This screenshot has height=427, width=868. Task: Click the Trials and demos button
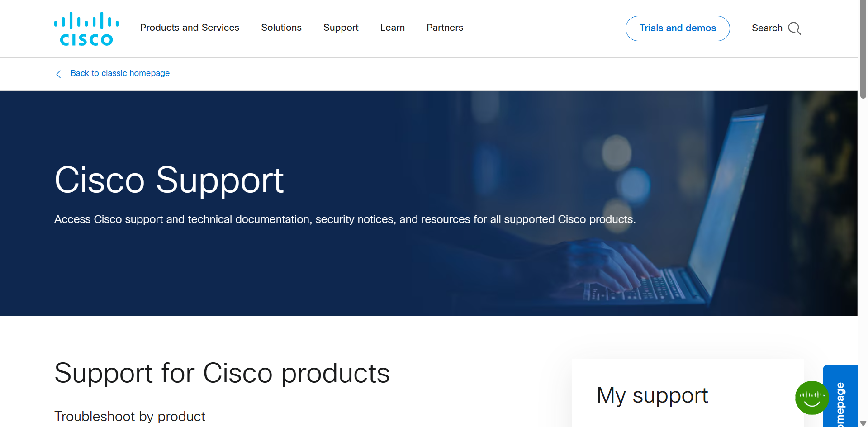click(678, 28)
